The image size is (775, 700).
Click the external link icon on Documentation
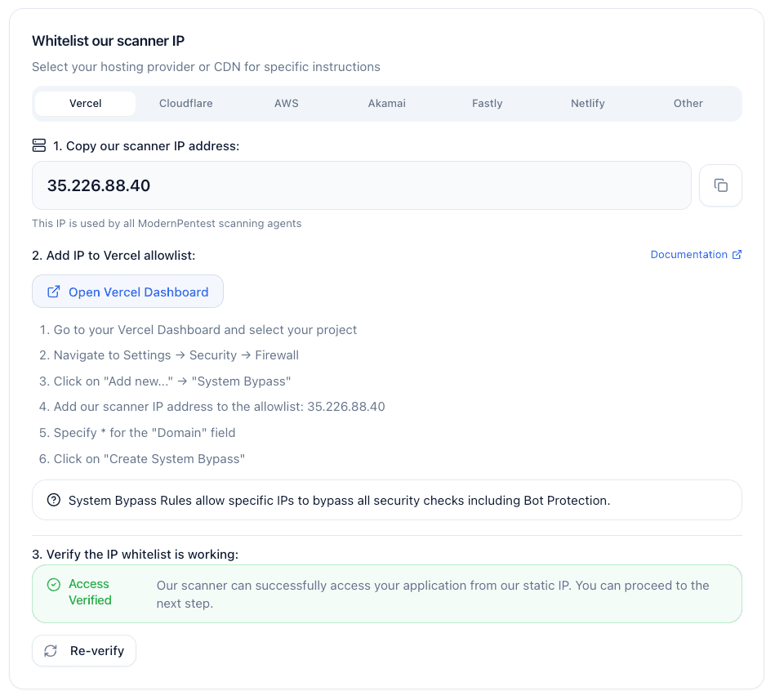[737, 254]
